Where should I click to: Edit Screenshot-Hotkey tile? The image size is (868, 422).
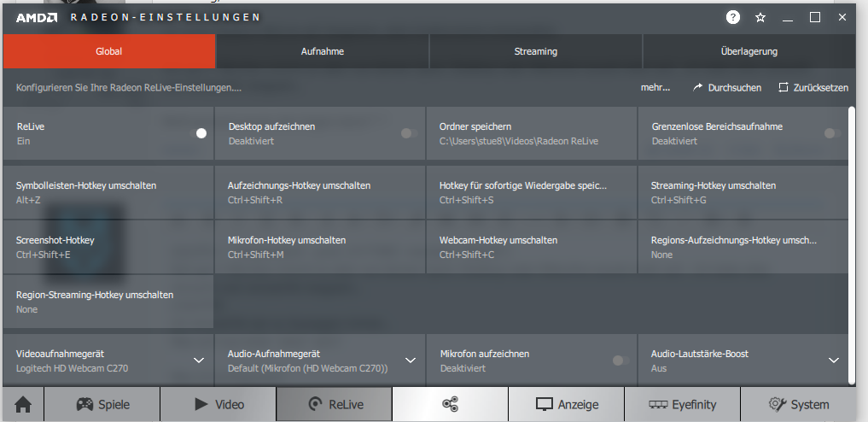(x=108, y=247)
